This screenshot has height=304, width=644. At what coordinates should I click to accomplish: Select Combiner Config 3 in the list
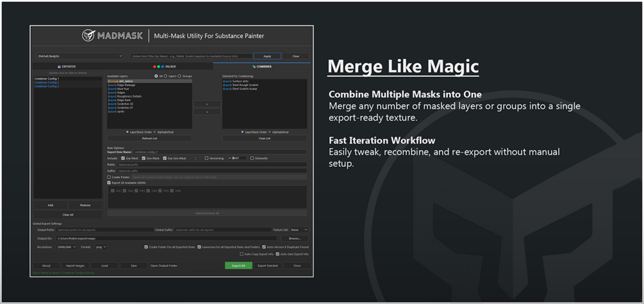[68, 87]
